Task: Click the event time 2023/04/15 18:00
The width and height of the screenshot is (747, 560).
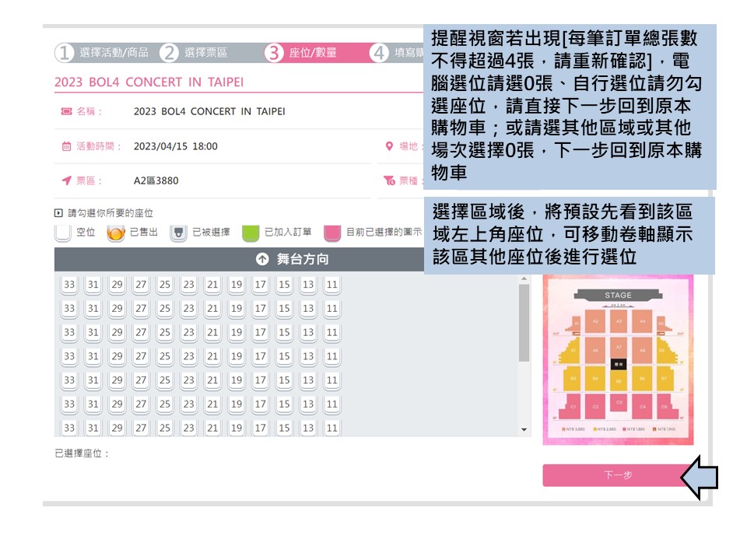Action: [175, 146]
